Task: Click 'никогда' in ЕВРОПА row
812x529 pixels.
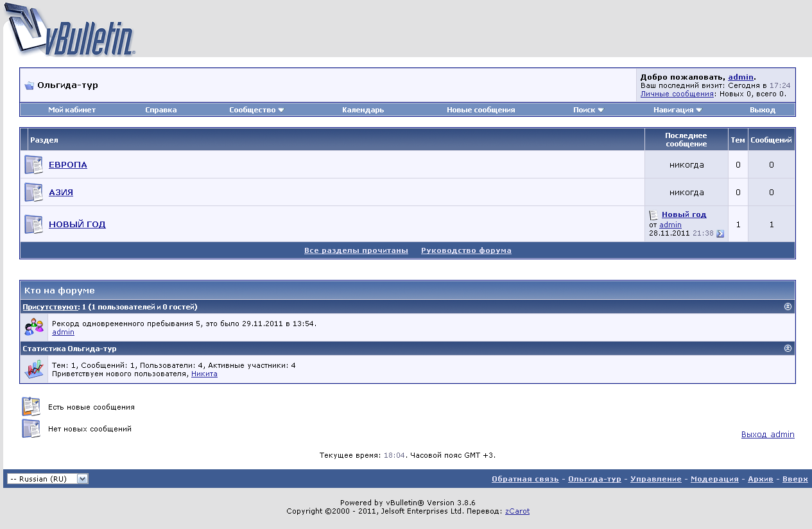Action: pyautogui.click(x=686, y=164)
